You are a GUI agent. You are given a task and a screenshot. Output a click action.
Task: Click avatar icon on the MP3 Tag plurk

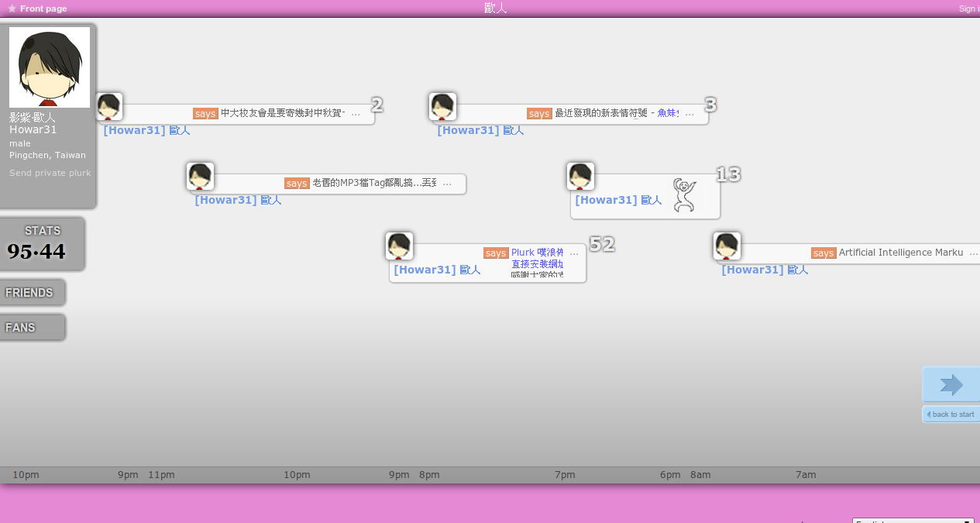coord(200,177)
